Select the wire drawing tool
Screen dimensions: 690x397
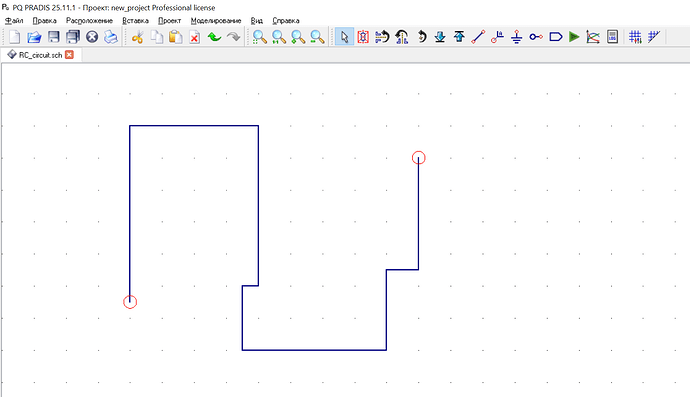(x=478, y=37)
